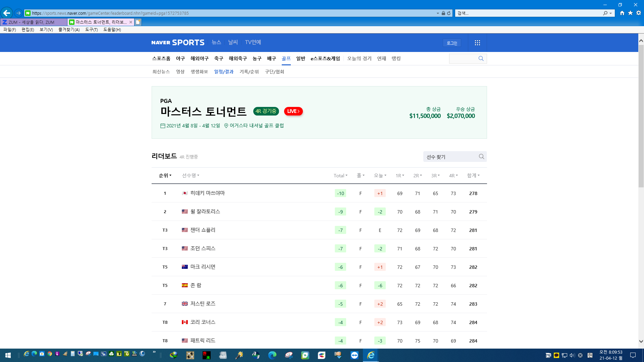Open the 도구(T) menu
644x362 pixels.
pyautogui.click(x=92, y=29)
